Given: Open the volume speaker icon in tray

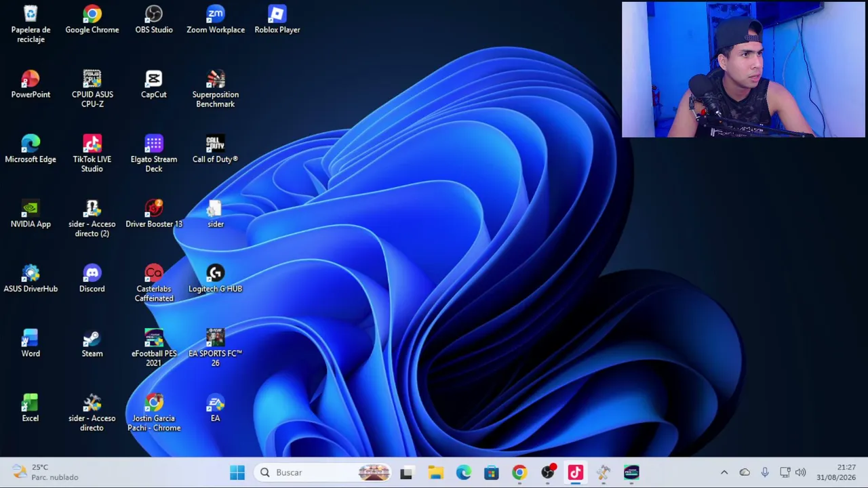Looking at the screenshot, I should [801, 472].
